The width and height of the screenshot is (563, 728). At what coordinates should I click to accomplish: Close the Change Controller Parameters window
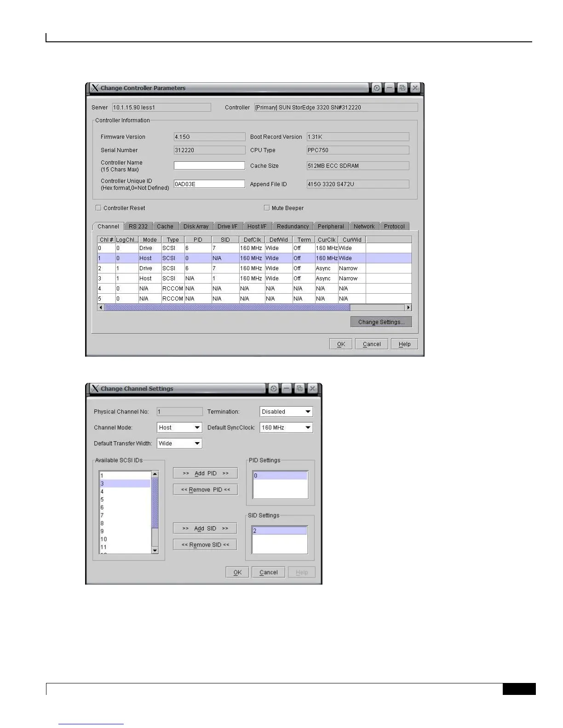point(415,88)
